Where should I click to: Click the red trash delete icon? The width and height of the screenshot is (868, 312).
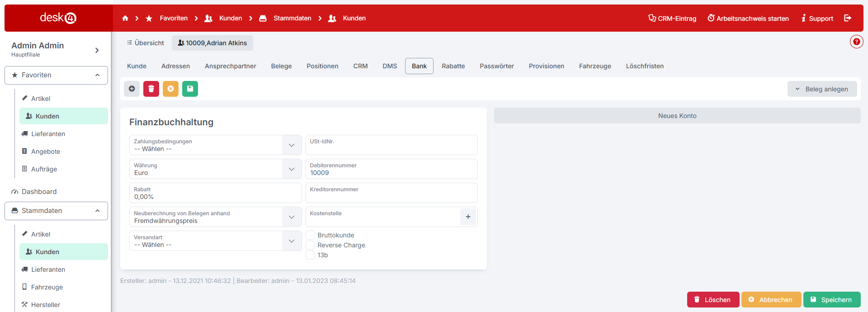151,89
